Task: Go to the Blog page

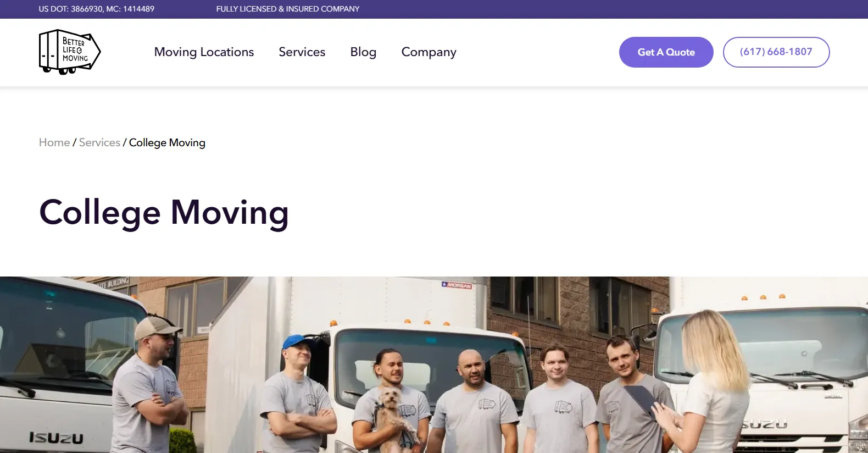Action: point(363,52)
